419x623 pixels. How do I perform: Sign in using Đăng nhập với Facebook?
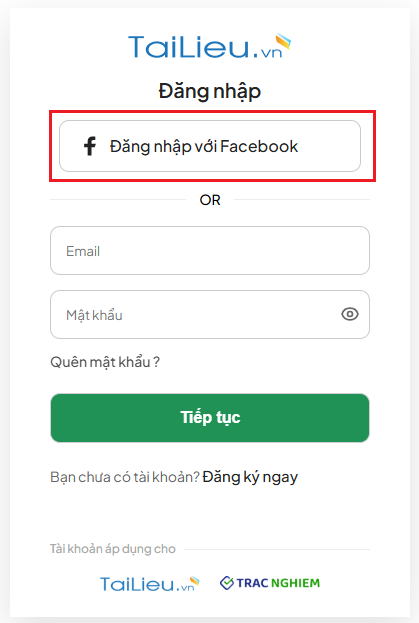[x=210, y=146]
